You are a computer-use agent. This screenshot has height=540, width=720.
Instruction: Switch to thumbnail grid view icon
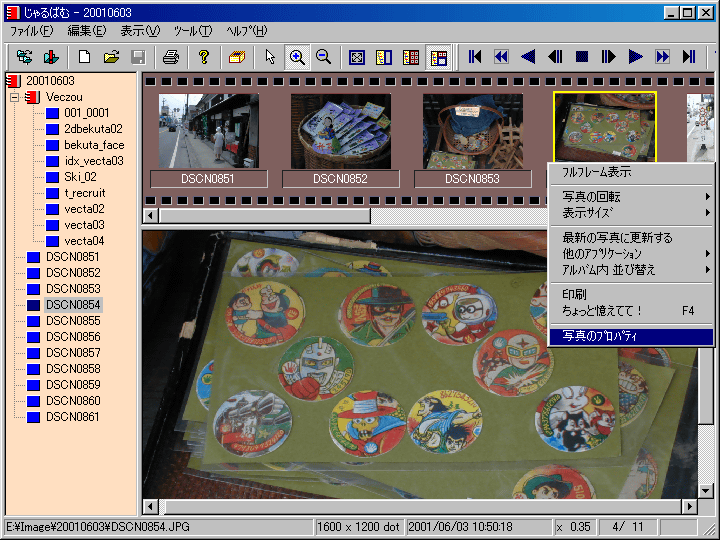pyautogui.click(x=411, y=57)
